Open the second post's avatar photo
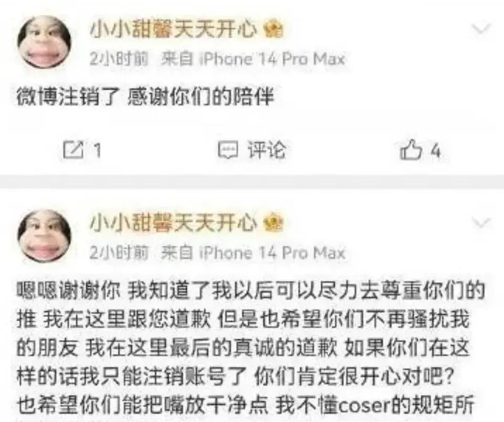The height and width of the screenshot is (422, 504). point(44,236)
